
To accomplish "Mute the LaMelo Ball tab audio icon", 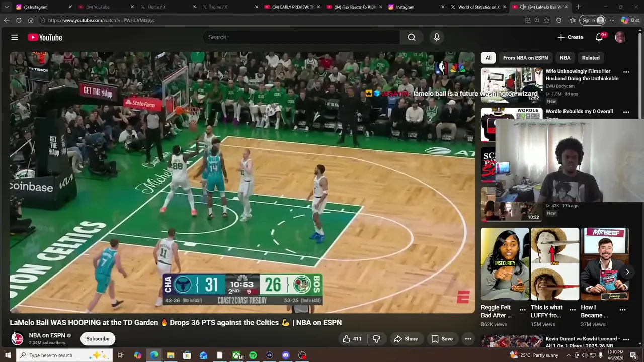I will coord(523,7).
